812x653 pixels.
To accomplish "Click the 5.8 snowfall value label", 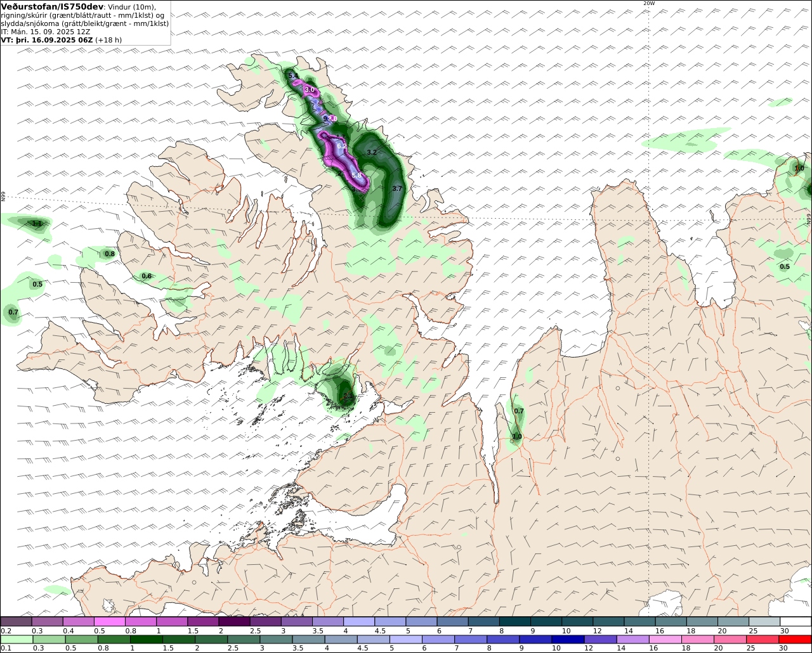I will [x=357, y=176].
